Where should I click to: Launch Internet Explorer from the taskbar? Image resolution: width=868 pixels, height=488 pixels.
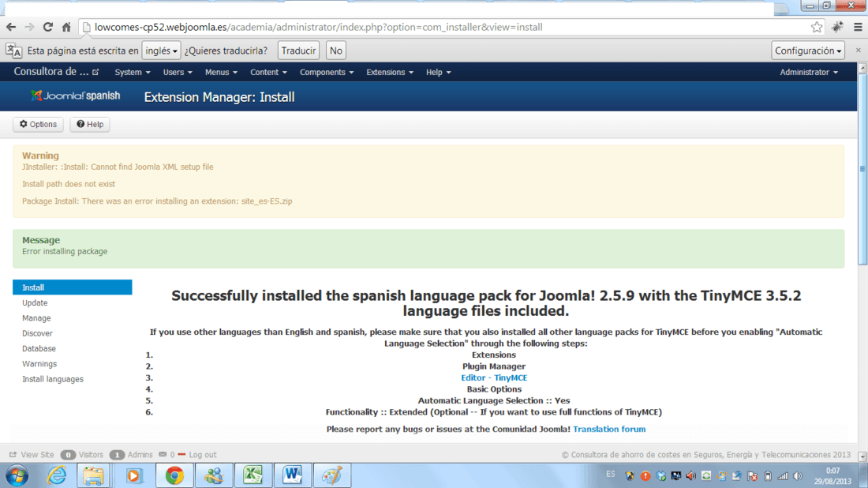pyautogui.click(x=57, y=476)
